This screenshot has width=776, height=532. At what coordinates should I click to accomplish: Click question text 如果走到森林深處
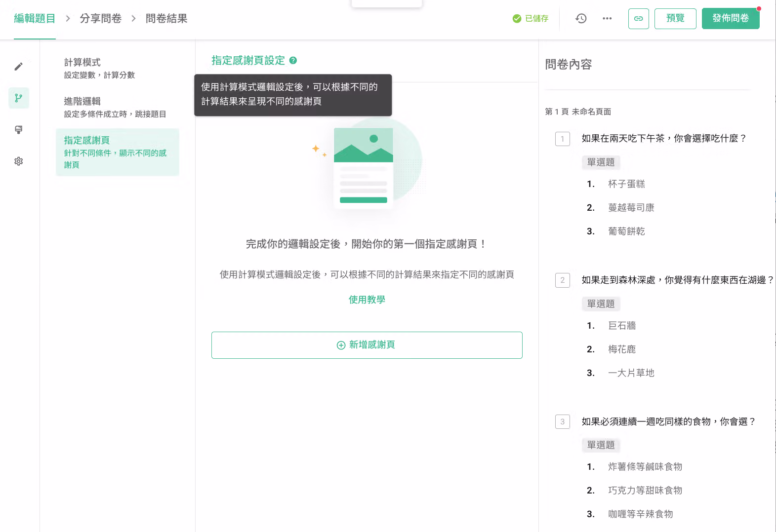677,280
